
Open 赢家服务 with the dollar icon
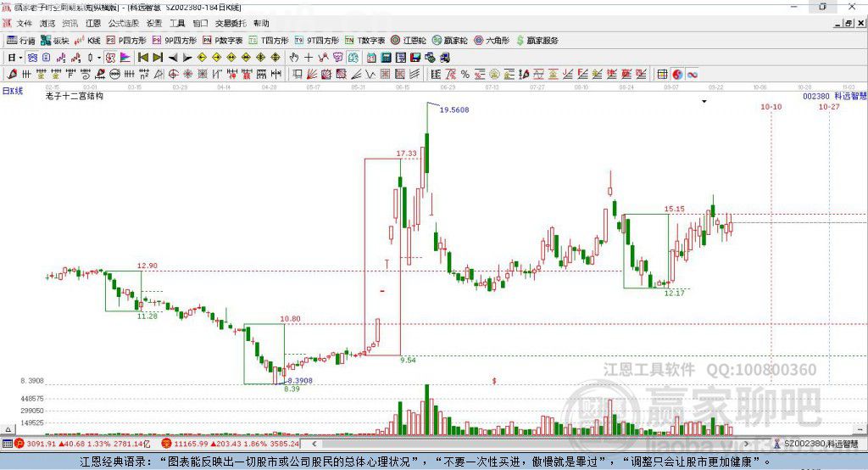coord(537,41)
